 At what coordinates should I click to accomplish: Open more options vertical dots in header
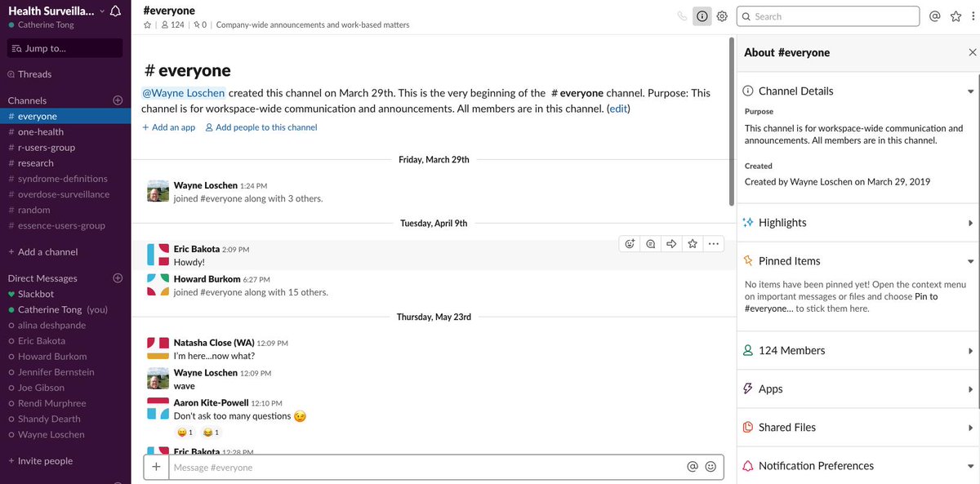click(x=973, y=16)
